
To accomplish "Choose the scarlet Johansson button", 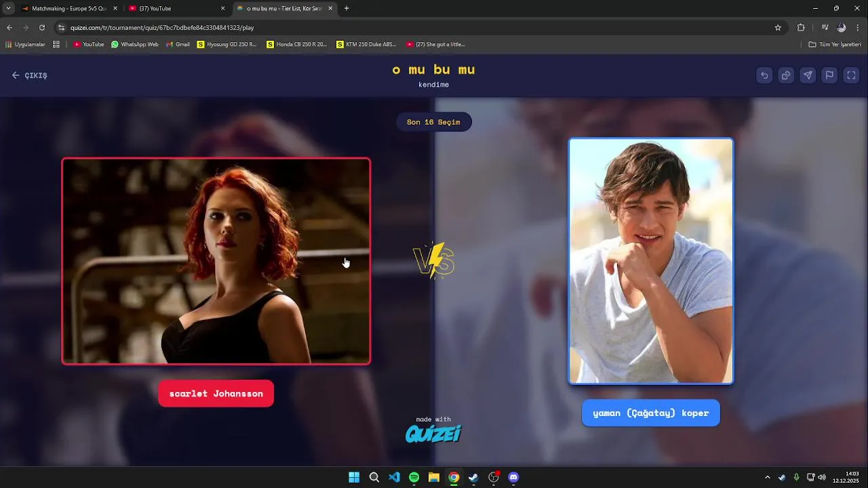I will click(216, 394).
